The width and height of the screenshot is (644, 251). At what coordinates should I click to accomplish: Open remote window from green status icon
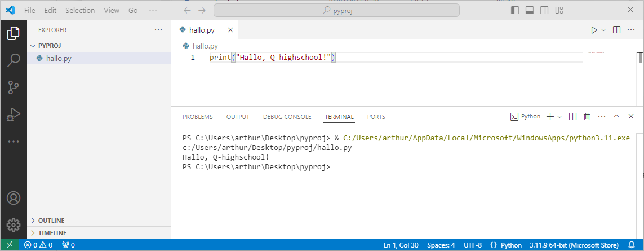tap(10, 245)
